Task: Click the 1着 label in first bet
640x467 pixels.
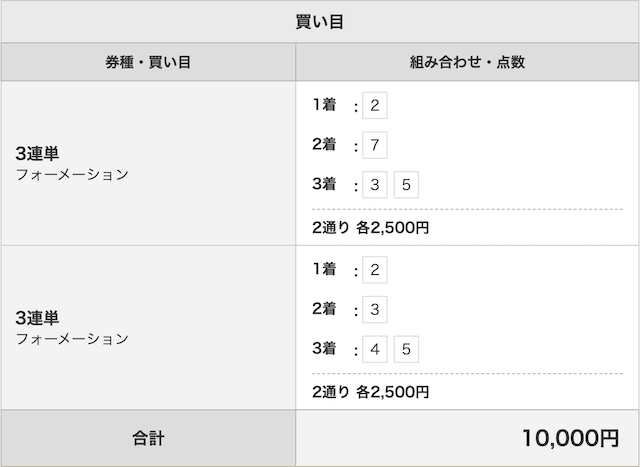Action: [324, 105]
